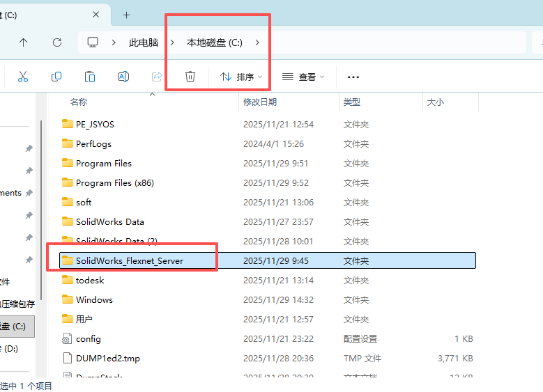
Task: Go up one folder level arrow
Action: 23,42
